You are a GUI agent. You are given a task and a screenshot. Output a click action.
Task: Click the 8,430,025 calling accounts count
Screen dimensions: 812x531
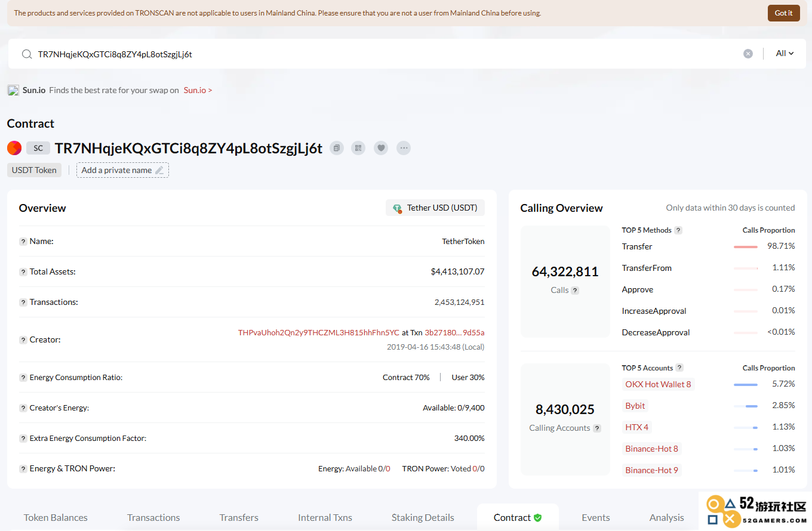tap(565, 409)
